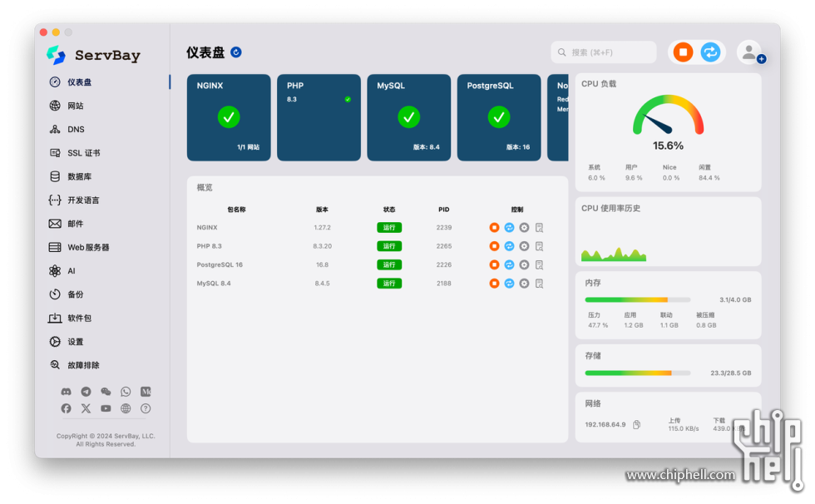
Task: Click the 内存 memory usage bar
Action: pos(638,299)
